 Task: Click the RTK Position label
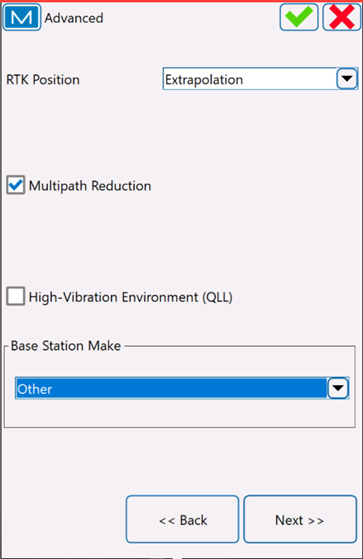43,80
